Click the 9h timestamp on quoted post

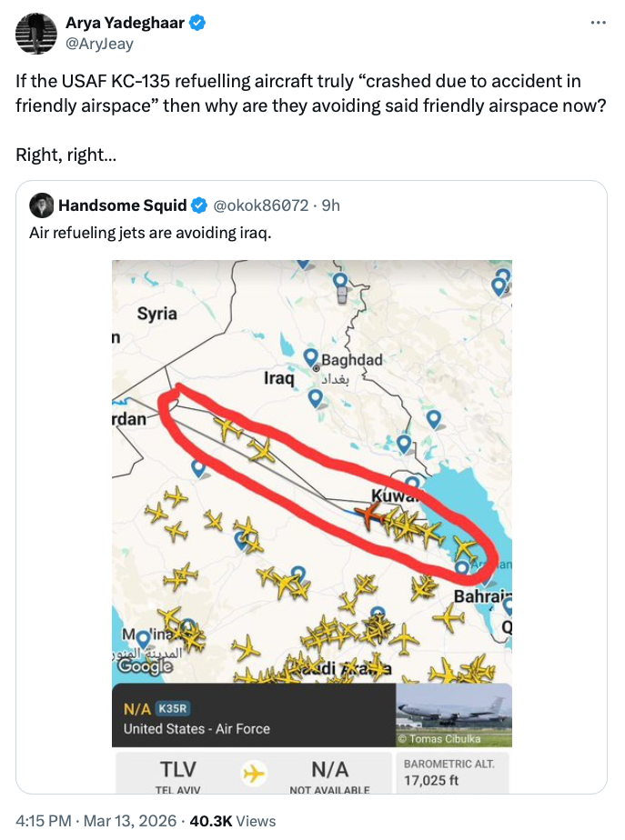tap(331, 205)
